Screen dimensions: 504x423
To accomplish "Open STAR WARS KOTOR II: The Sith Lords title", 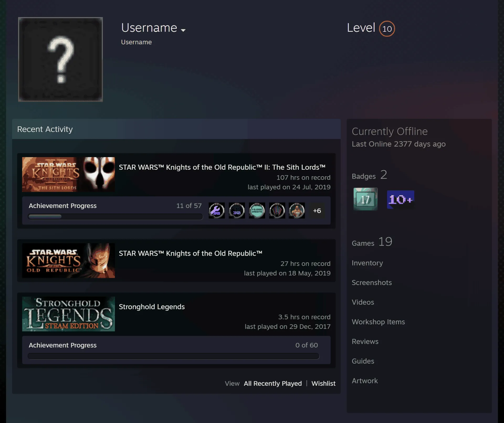I will pos(222,167).
